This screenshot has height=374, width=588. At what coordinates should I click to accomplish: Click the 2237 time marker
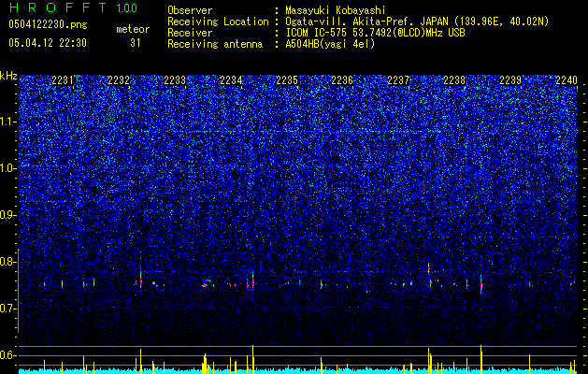(398, 80)
